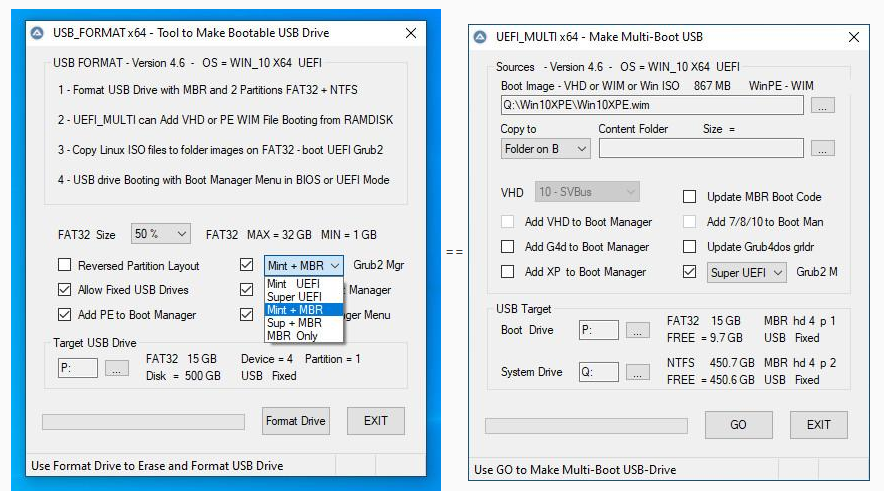This screenshot has height=491, width=884.
Task: Toggle Allow Fixed USB Drives
Action: pos(65,290)
